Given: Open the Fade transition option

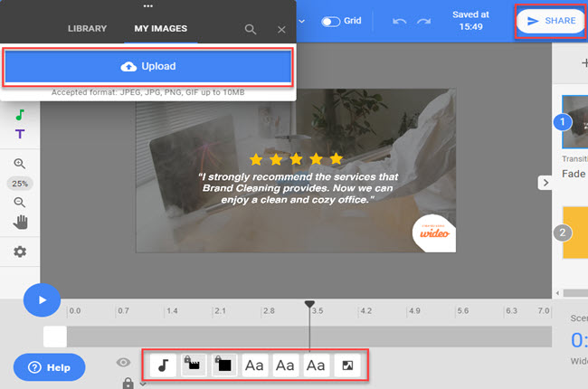Looking at the screenshot, I should click(574, 174).
